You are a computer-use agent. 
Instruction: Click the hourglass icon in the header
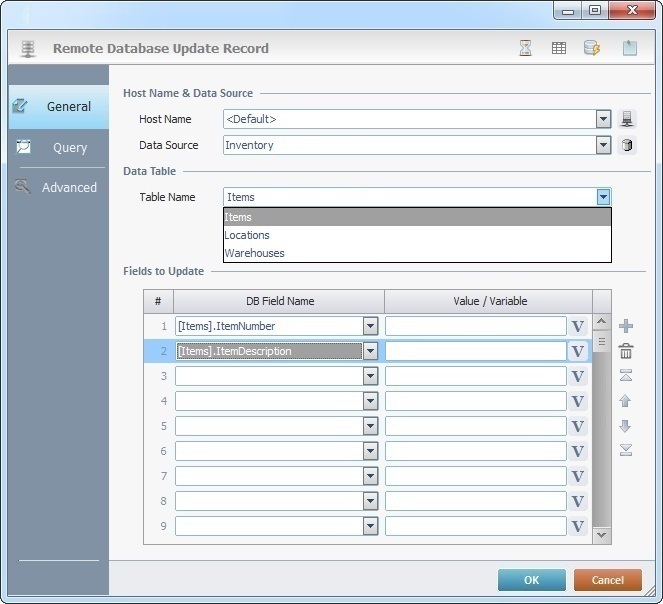click(526, 48)
